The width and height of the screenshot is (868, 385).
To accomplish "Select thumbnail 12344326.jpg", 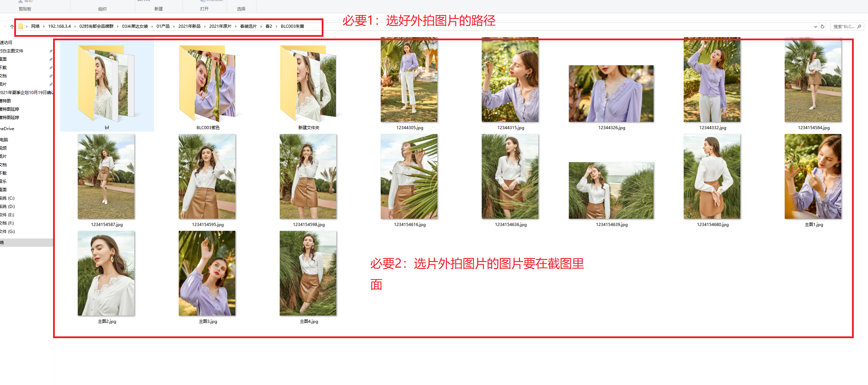I will click(x=611, y=94).
